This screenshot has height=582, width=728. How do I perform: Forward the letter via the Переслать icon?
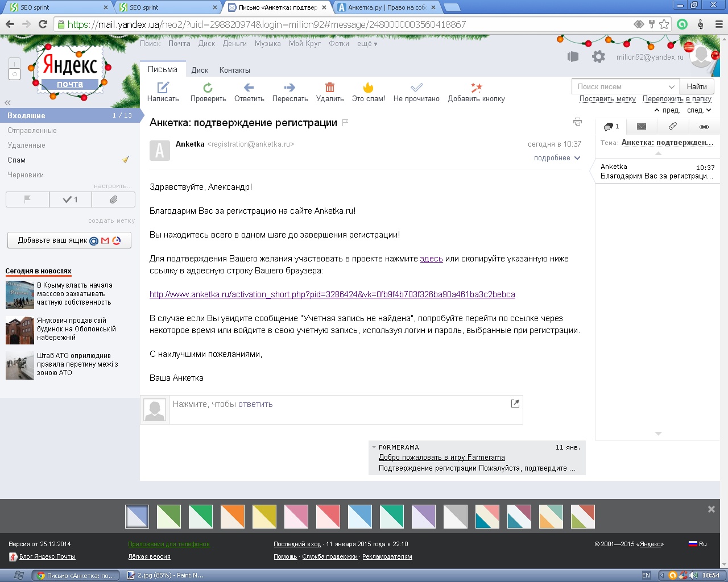click(x=290, y=87)
